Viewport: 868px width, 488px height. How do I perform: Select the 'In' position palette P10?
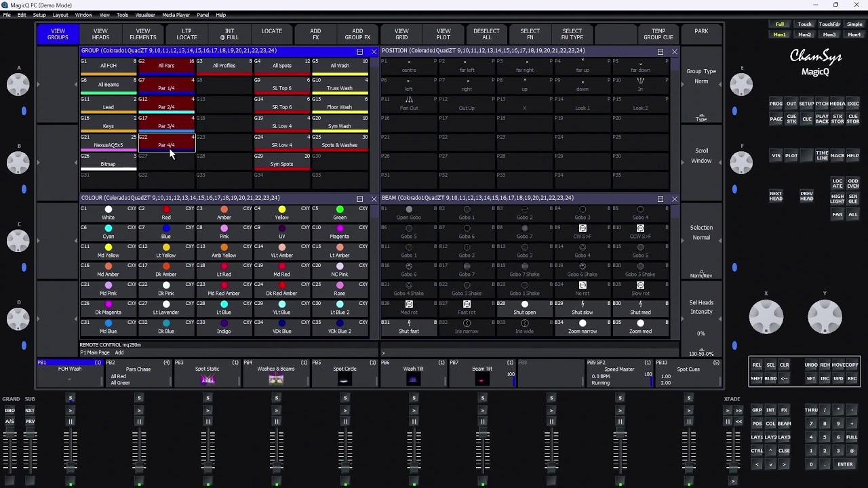point(640,84)
